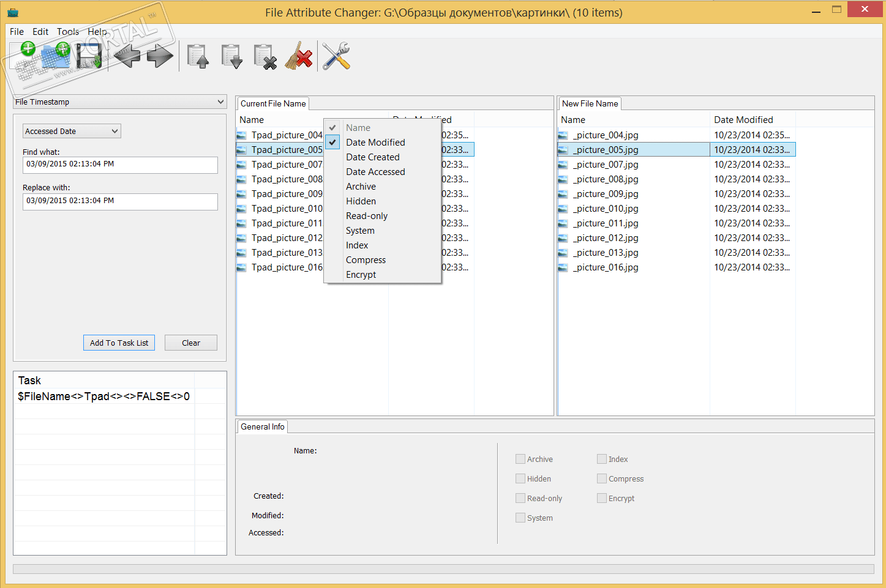This screenshot has width=886, height=588.
Task: Click the file icon beside _picture_010.jpg
Action: [563, 209]
